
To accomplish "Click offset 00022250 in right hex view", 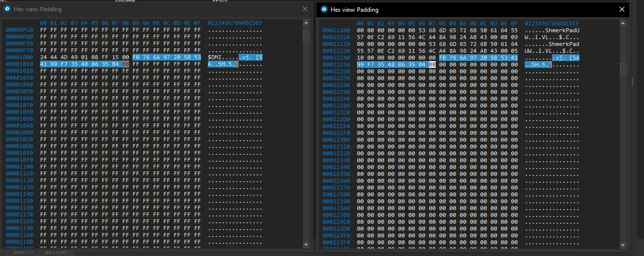I will (x=336, y=64).
